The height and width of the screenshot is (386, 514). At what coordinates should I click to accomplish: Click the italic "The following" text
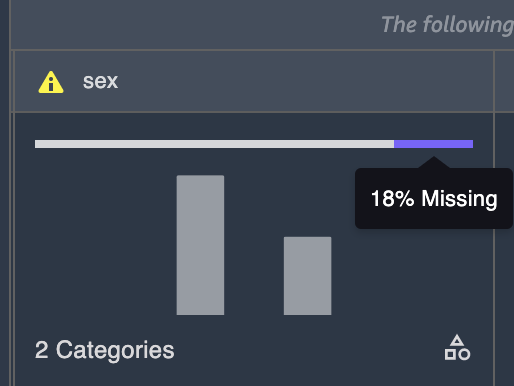coord(447,25)
